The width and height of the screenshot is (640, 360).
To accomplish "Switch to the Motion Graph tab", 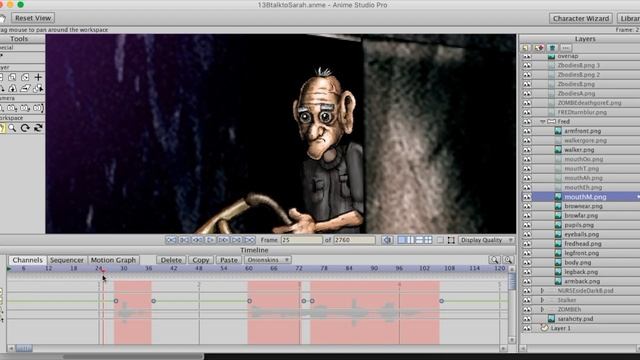I will (113, 260).
